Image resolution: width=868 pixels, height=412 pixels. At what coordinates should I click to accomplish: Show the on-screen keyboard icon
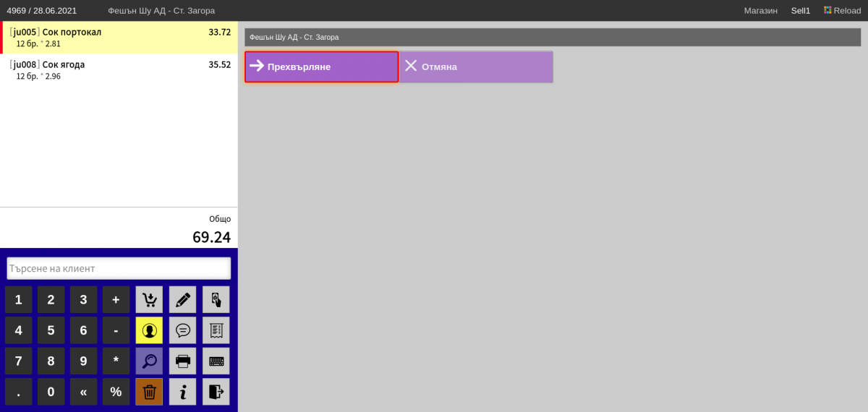(216, 361)
